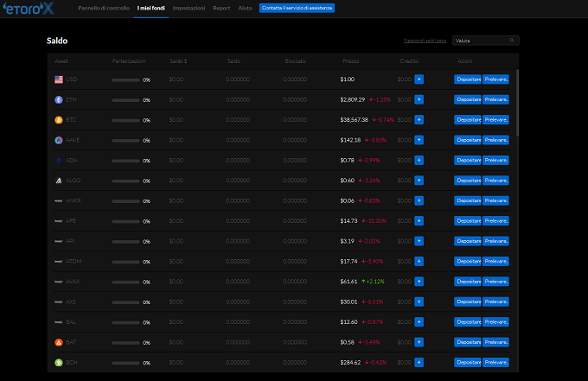Select the Ethereum coin icon
This screenshot has width=588, height=381.
tap(59, 99)
